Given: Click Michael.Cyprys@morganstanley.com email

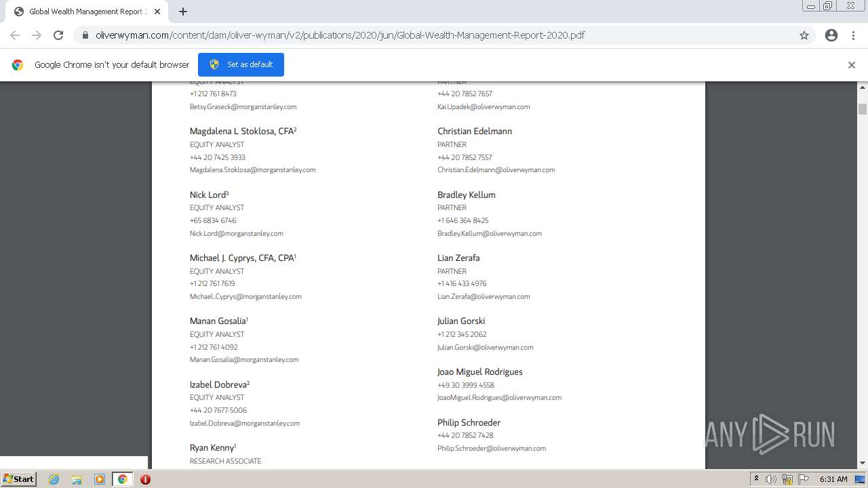Looking at the screenshot, I should [245, 296].
